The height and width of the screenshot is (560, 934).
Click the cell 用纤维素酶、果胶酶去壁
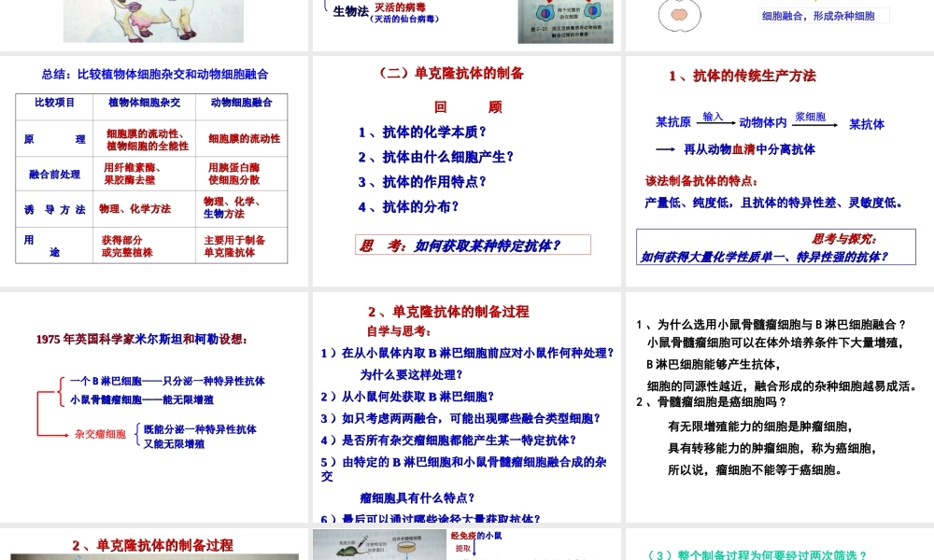click(x=133, y=174)
